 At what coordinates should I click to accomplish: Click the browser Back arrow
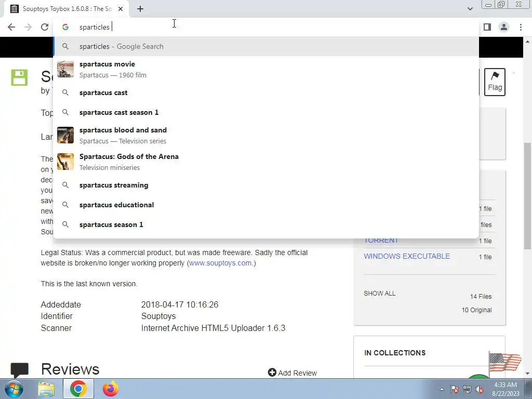point(11,27)
